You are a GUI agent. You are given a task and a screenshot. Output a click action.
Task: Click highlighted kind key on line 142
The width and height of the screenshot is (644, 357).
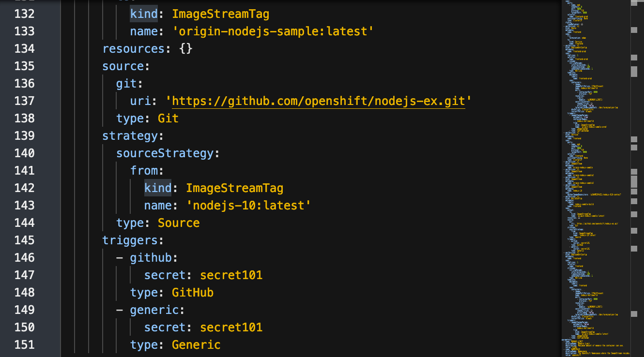pos(158,188)
